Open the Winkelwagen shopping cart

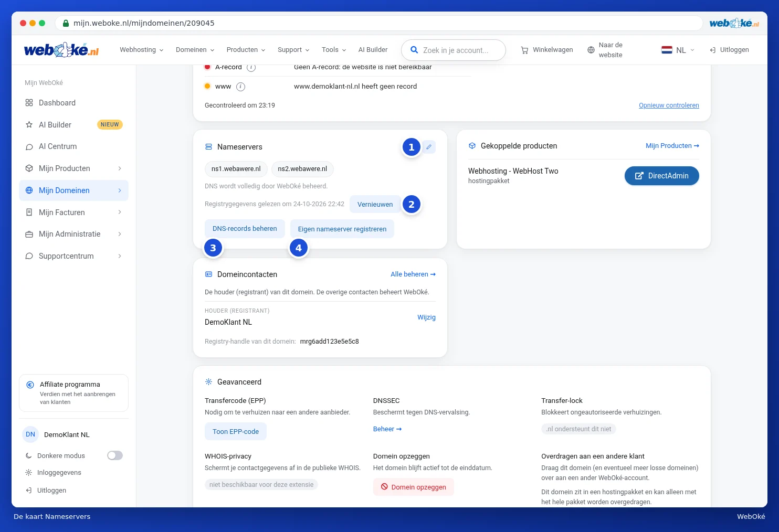tap(546, 50)
